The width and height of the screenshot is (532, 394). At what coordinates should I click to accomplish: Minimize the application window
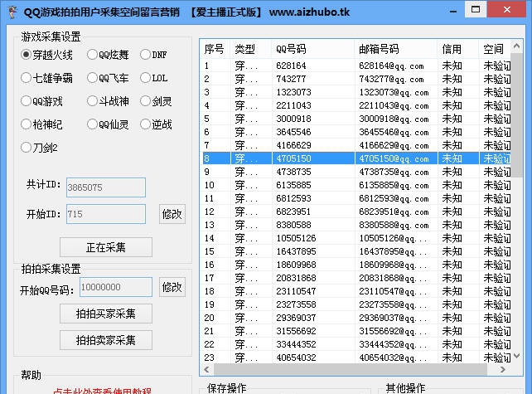click(453, 10)
